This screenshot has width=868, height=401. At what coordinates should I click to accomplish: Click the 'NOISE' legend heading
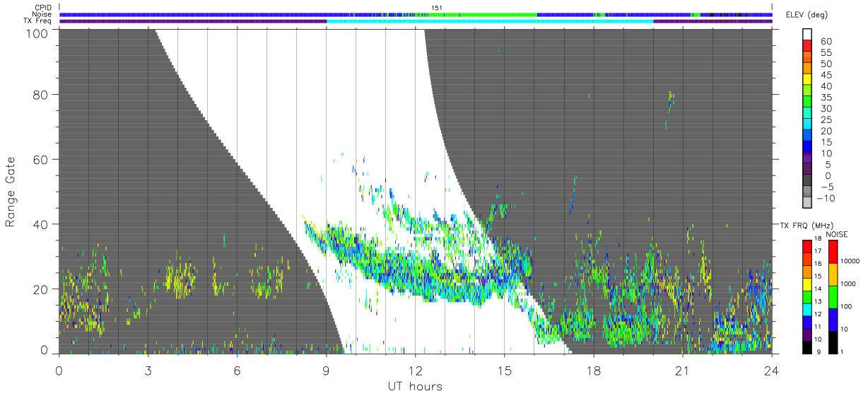coord(837,234)
